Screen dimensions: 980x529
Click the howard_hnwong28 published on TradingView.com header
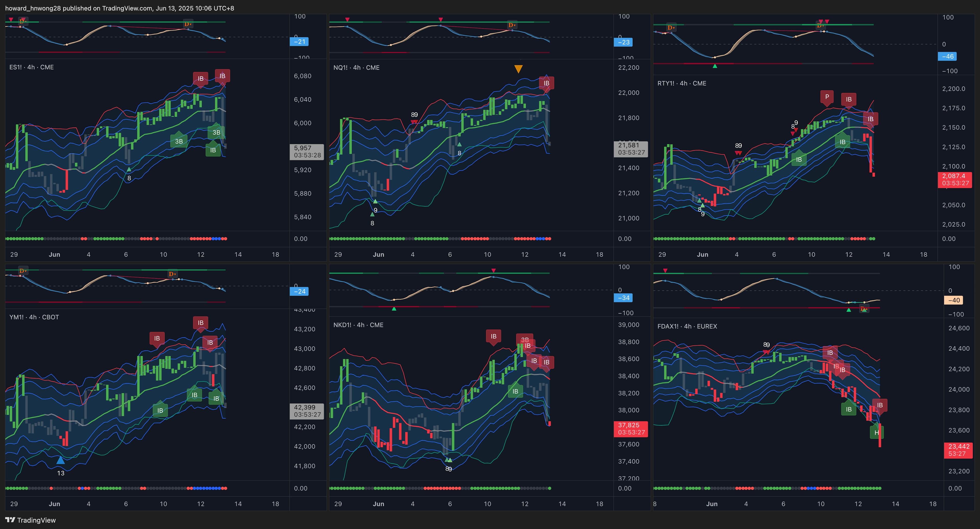pyautogui.click(x=119, y=8)
